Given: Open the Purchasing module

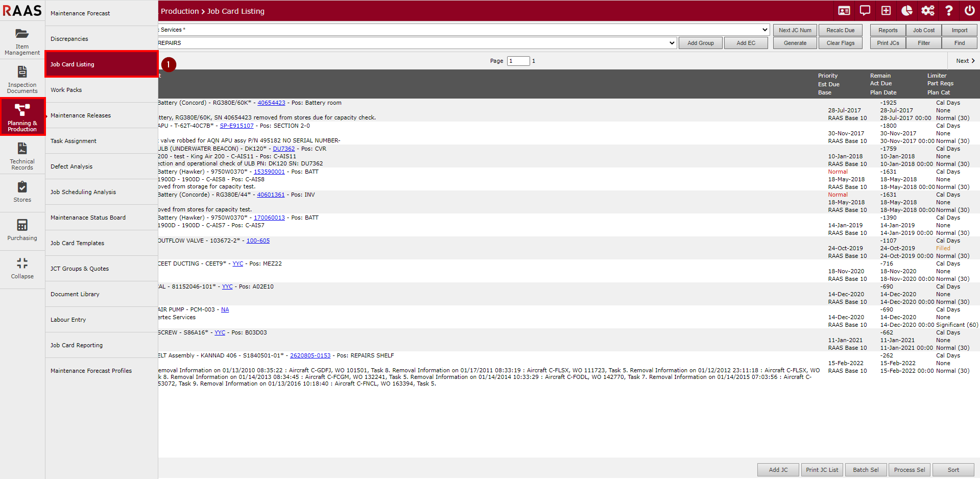Looking at the screenshot, I should click(x=22, y=230).
